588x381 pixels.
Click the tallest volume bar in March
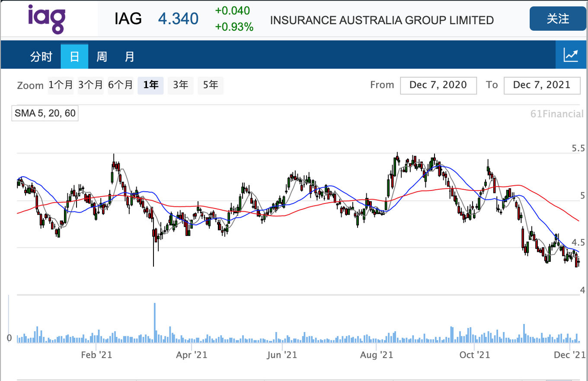point(154,323)
